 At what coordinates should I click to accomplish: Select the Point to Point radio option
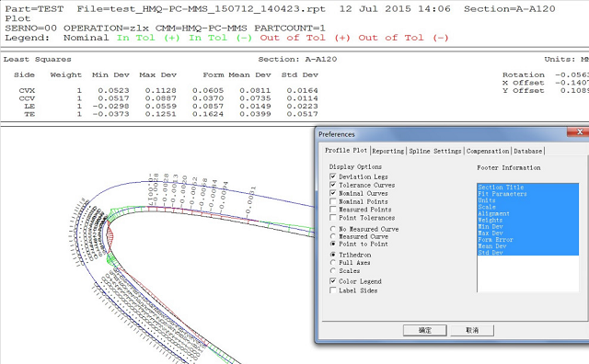pyautogui.click(x=333, y=244)
